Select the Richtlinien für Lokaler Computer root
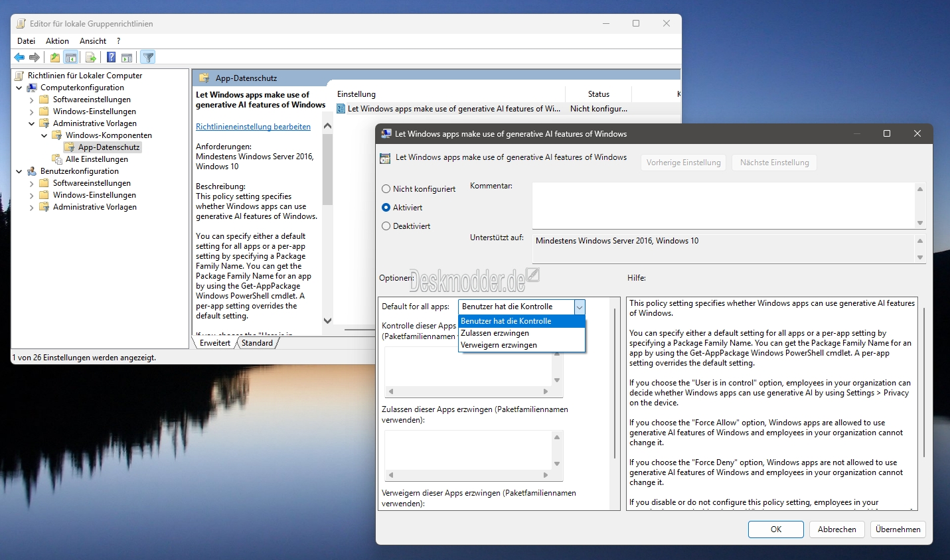This screenshot has width=950, height=560. point(85,76)
